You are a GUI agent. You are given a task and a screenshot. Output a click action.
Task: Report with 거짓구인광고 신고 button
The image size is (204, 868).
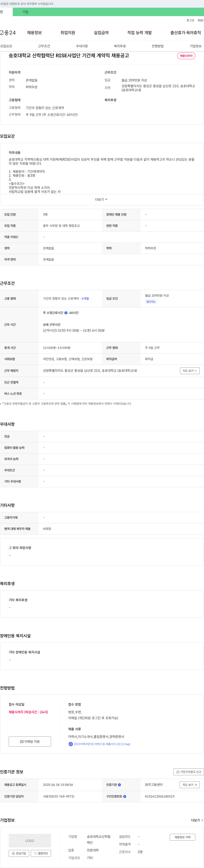coord(188,772)
